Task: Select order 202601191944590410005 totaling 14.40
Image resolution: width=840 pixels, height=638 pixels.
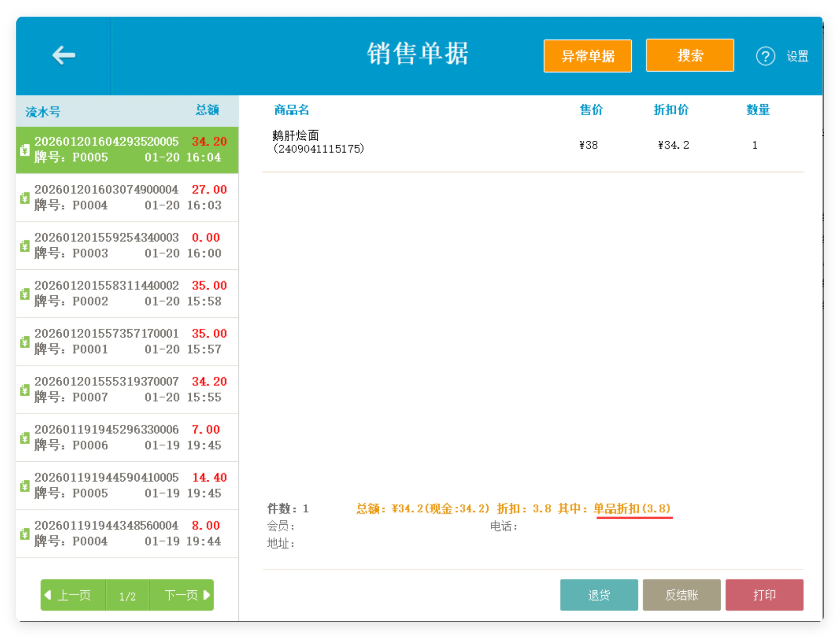Action: [x=127, y=486]
